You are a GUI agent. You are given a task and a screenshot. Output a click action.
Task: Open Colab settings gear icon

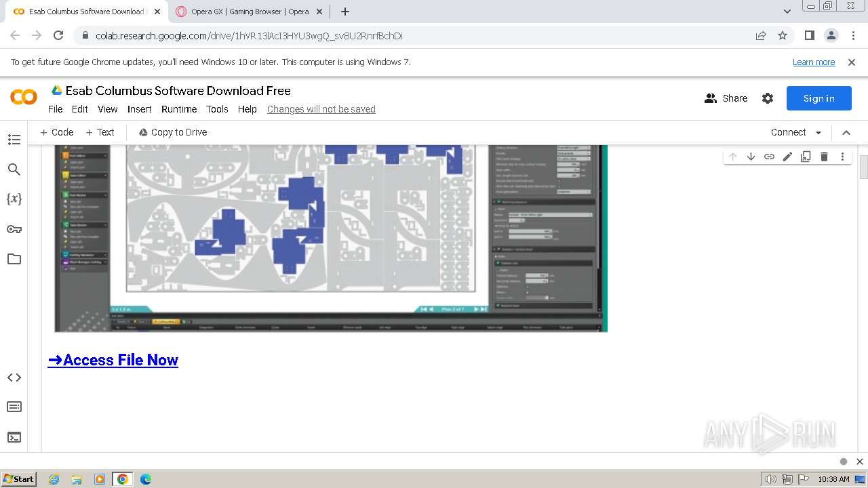coord(768,98)
